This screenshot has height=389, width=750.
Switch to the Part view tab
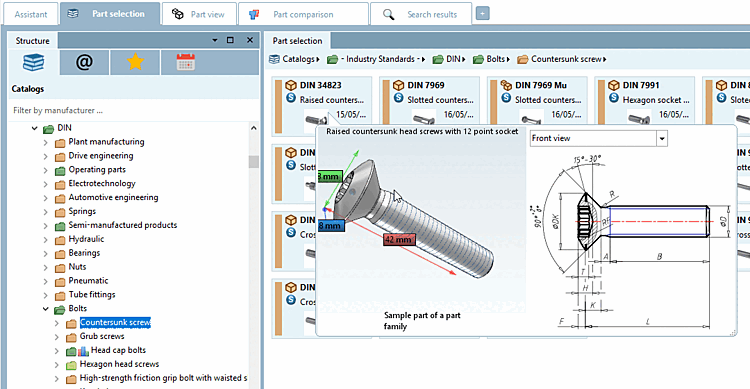(199, 14)
